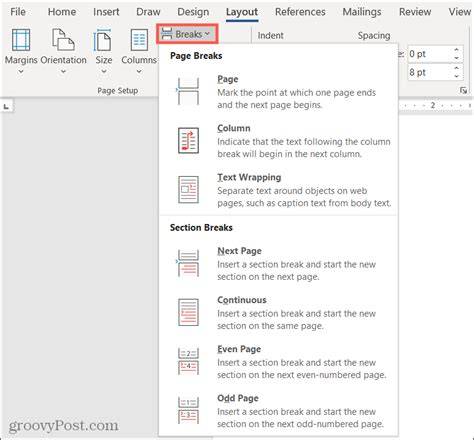Click the page Size icon
This screenshot has width=474, height=440.
pos(103,40)
